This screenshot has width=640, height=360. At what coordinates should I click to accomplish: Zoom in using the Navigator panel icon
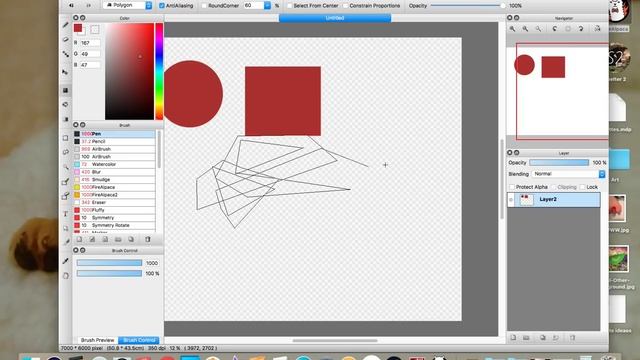(512, 29)
